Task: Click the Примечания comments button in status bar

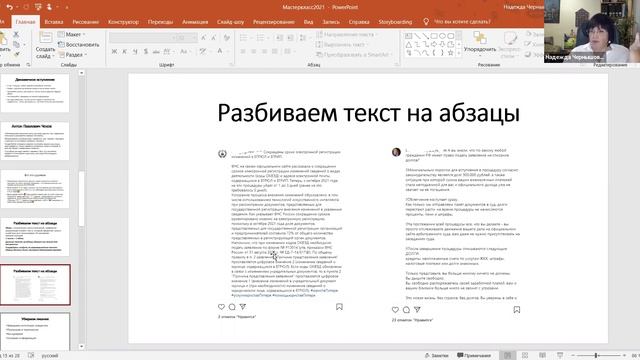Action: [x=473, y=356]
